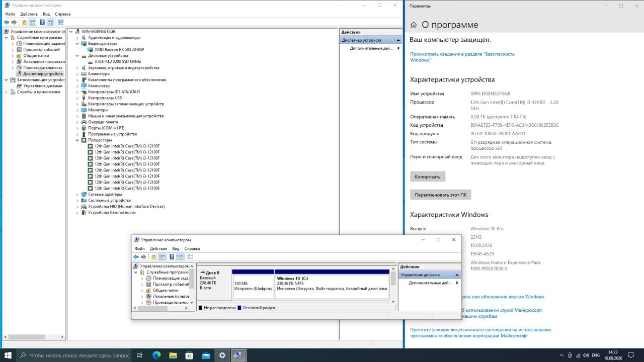Expand the Сетевые адаптеры node
This screenshot has height=362, width=644.
click(77, 195)
